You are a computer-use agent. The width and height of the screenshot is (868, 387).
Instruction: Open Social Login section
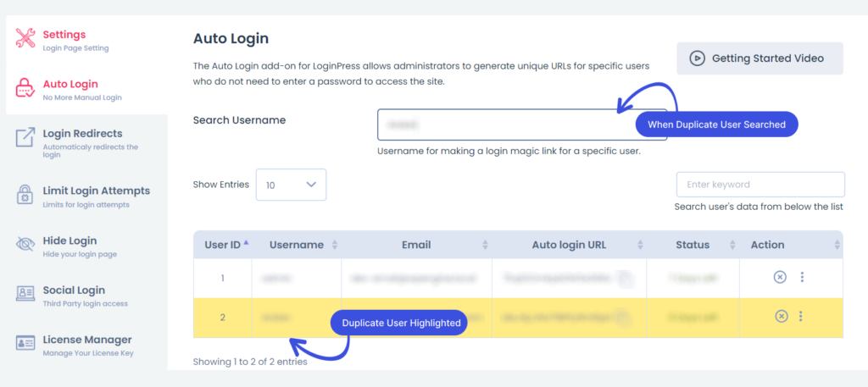pyautogui.click(x=87, y=296)
